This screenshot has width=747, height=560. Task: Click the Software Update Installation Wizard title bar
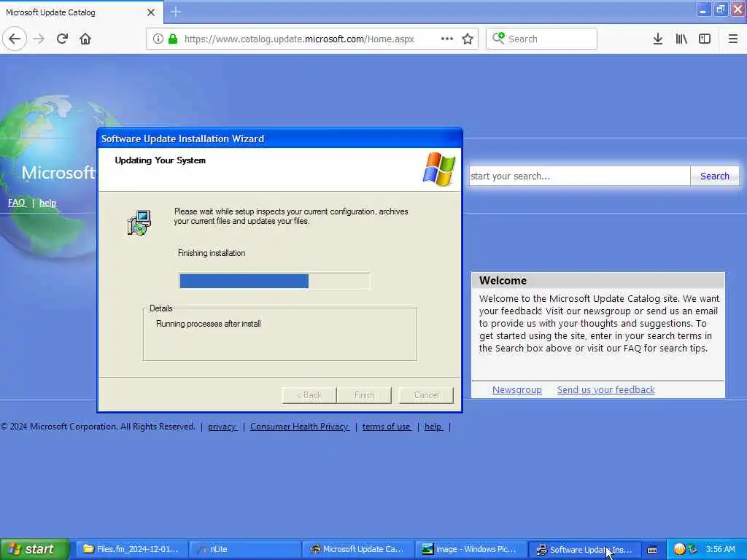point(279,139)
